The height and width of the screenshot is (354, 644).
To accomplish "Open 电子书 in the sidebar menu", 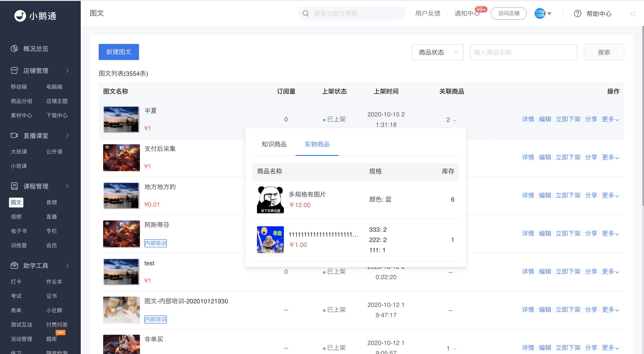I will click(x=19, y=231).
